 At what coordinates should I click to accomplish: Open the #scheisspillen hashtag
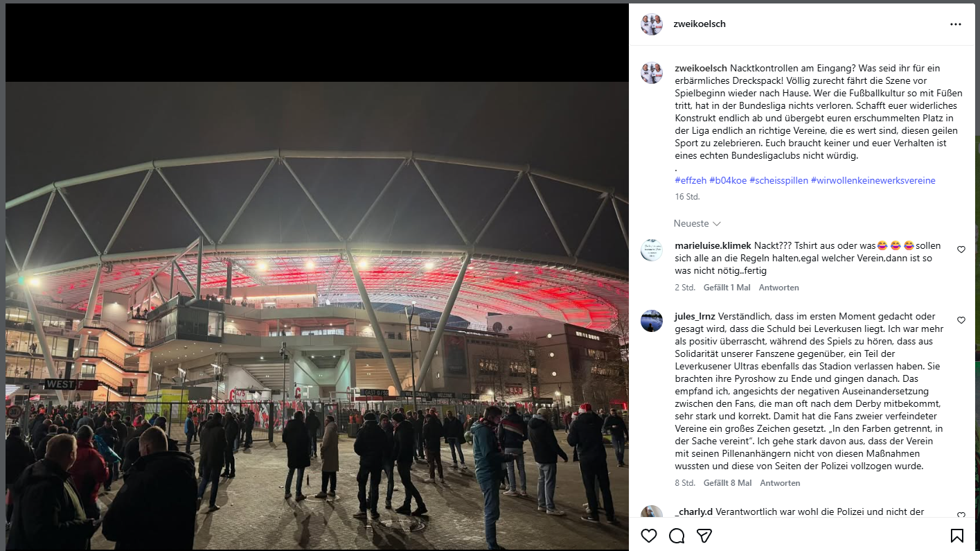click(x=778, y=180)
